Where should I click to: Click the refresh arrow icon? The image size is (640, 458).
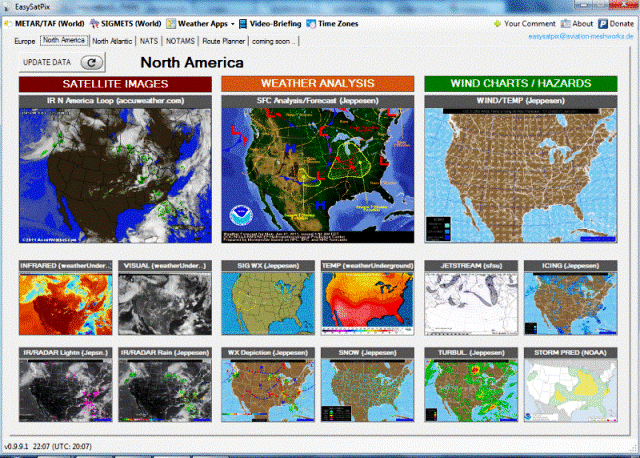(x=91, y=62)
